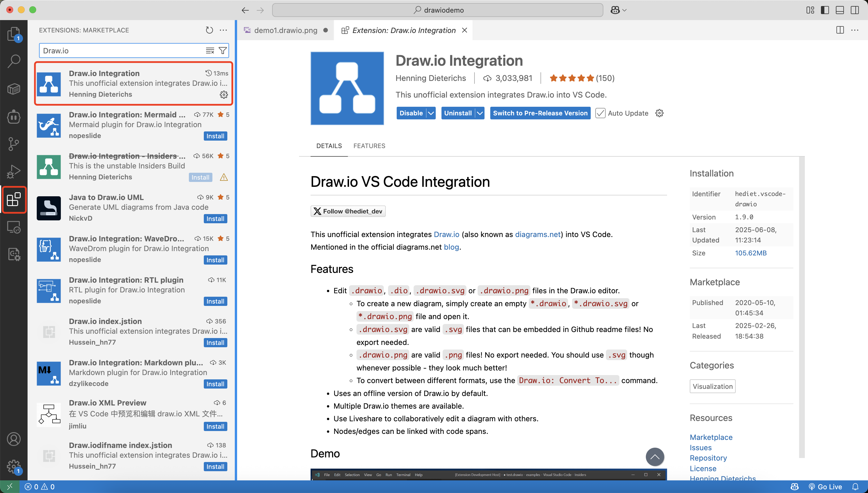The width and height of the screenshot is (868, 493).
Task: Open Remote Explorer in activity bar
Action: point(14,227)
